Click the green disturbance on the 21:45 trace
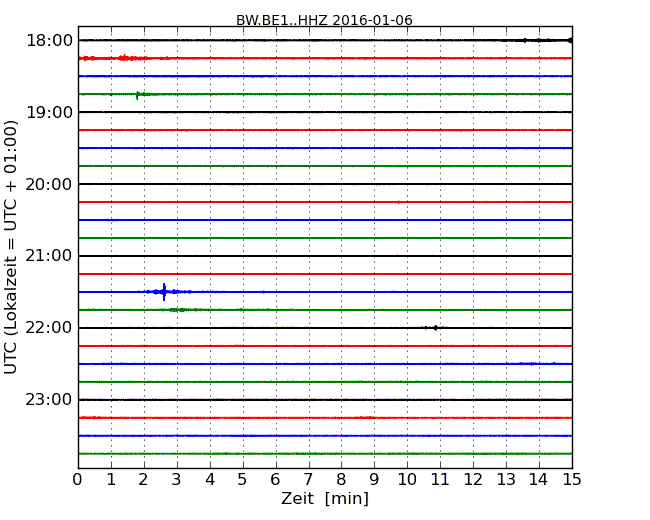 [177, 310]
